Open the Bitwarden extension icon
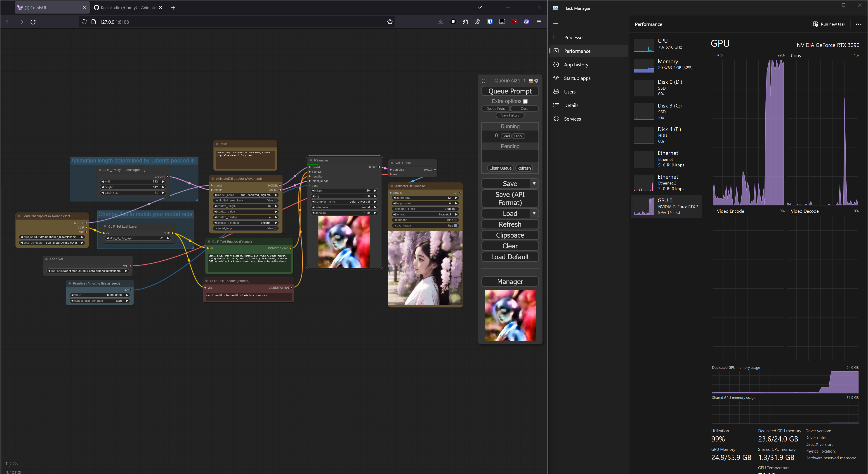This screenshot has height=474, width=868. pos(490,21)
